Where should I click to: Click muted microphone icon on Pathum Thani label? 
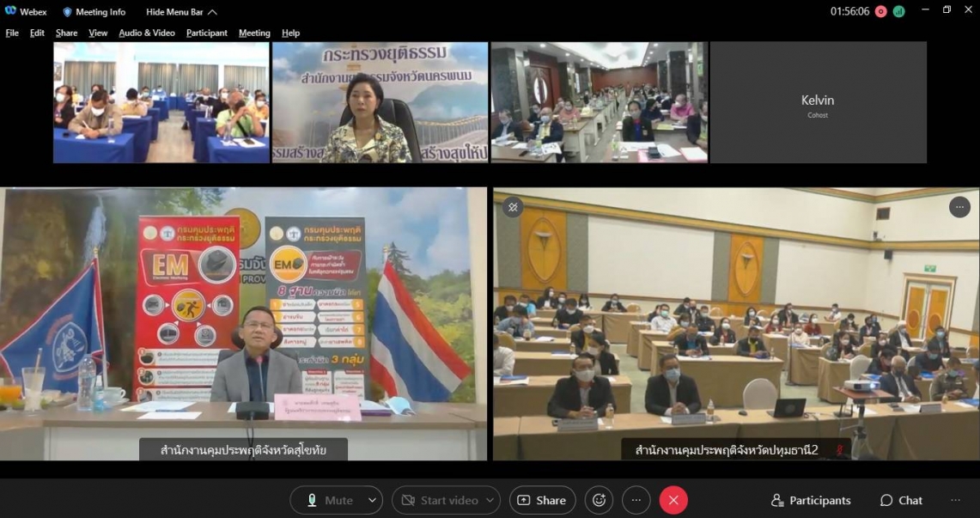tap(839, 450)
